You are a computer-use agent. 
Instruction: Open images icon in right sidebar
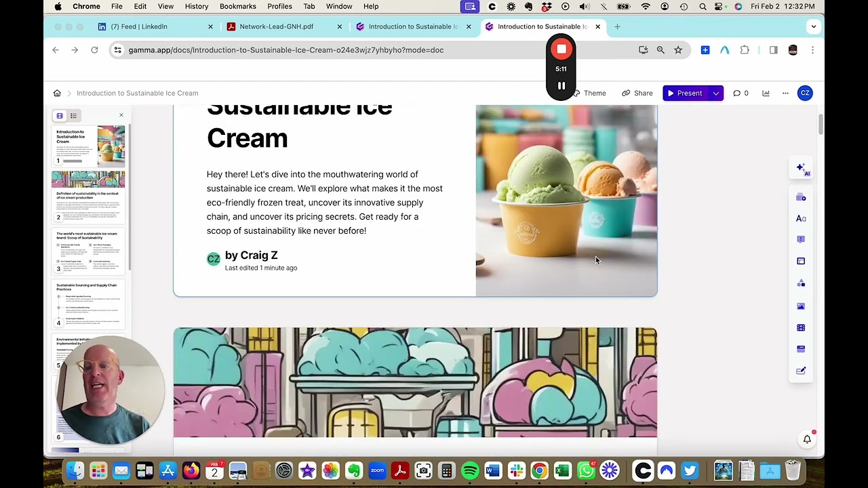coord(801,306)
